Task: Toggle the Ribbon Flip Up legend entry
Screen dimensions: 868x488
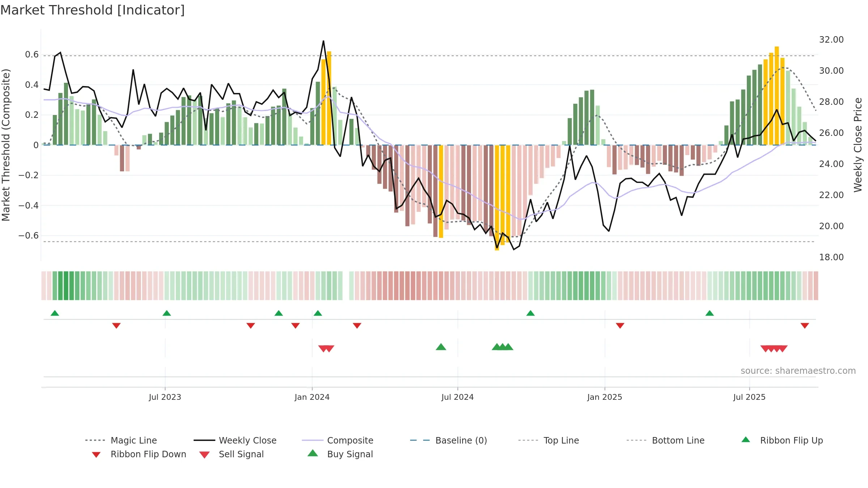Action: coord(782,440)
